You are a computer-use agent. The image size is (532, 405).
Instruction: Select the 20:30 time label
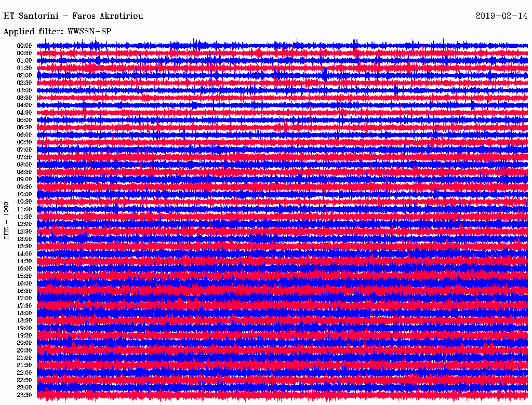[x=24, y=350]
